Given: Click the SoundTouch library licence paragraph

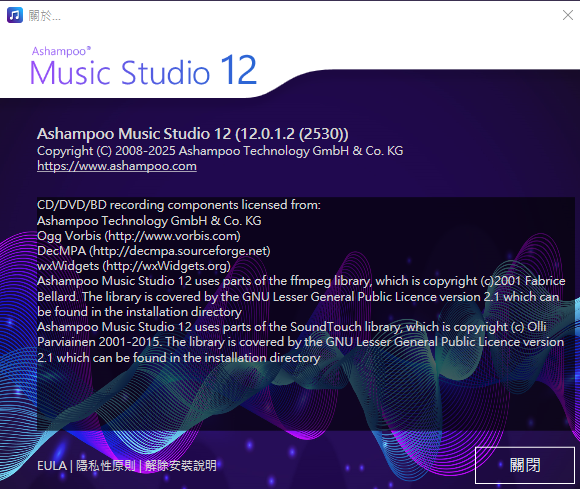Looking at the screenshot, I should (x=300, y=342).
